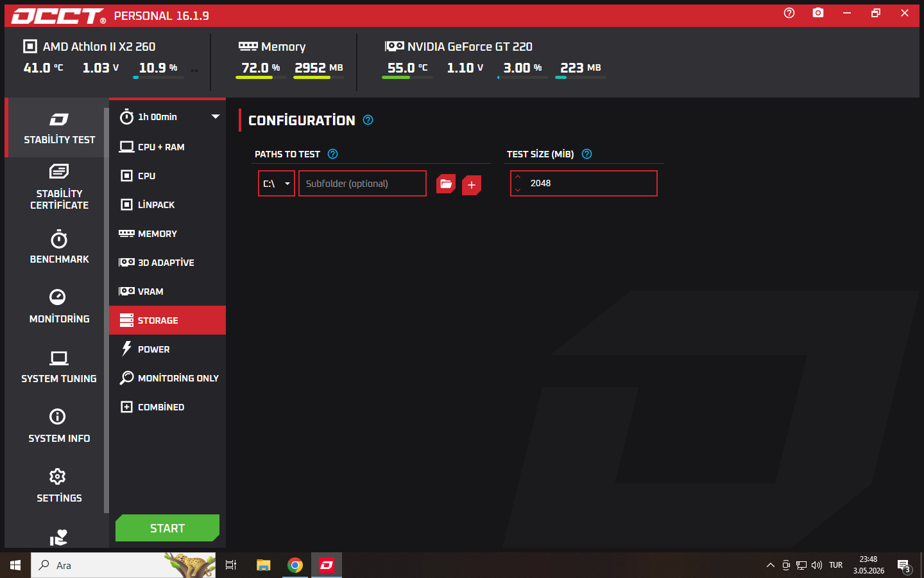Click the Subfolder (optional) input field
Image resolution: width=924 pixels, height=578 pixels.
(x=363, y=184)
